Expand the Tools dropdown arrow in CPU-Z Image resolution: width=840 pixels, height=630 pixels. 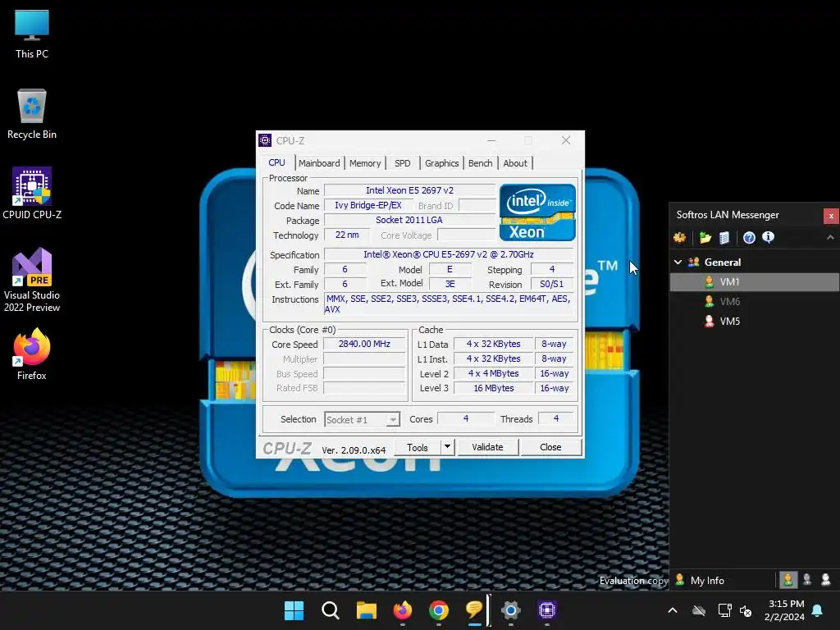pyautogui.click(x=447, y=447)
